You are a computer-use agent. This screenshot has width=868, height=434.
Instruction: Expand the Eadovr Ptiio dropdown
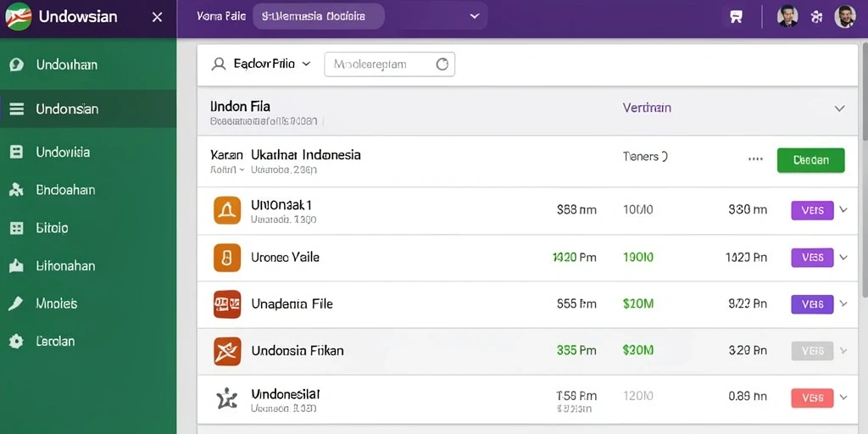click(305, 64)
